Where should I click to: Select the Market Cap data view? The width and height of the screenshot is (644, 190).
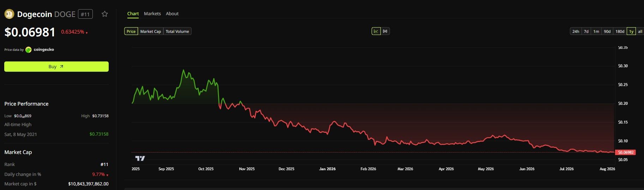pyautogui.click(x=151, y=31)
